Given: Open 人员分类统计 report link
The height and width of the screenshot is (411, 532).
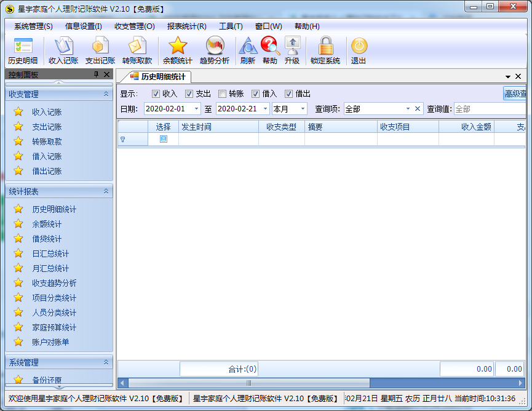Looking at the screenshot, I should [x=54, y=313].
